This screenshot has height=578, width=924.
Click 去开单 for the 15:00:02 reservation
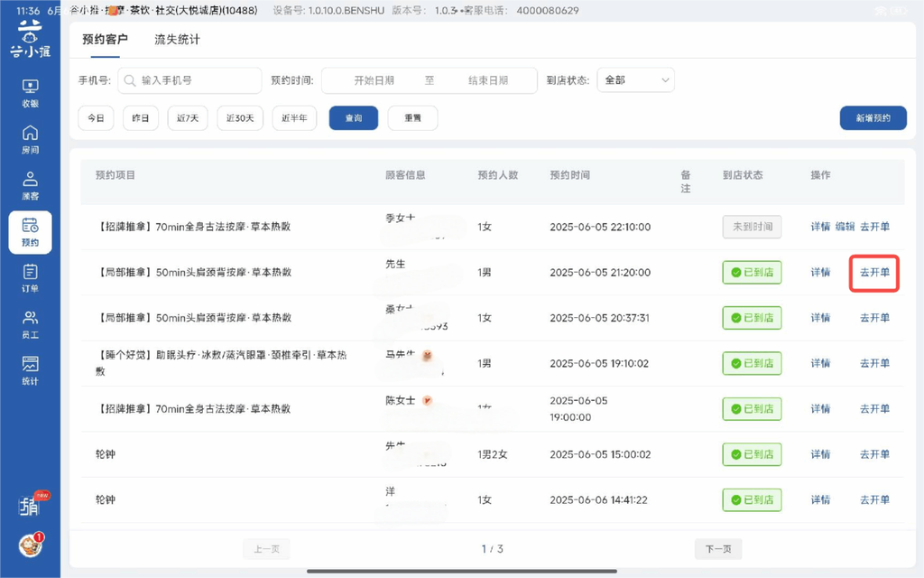[x=874, y=454]
